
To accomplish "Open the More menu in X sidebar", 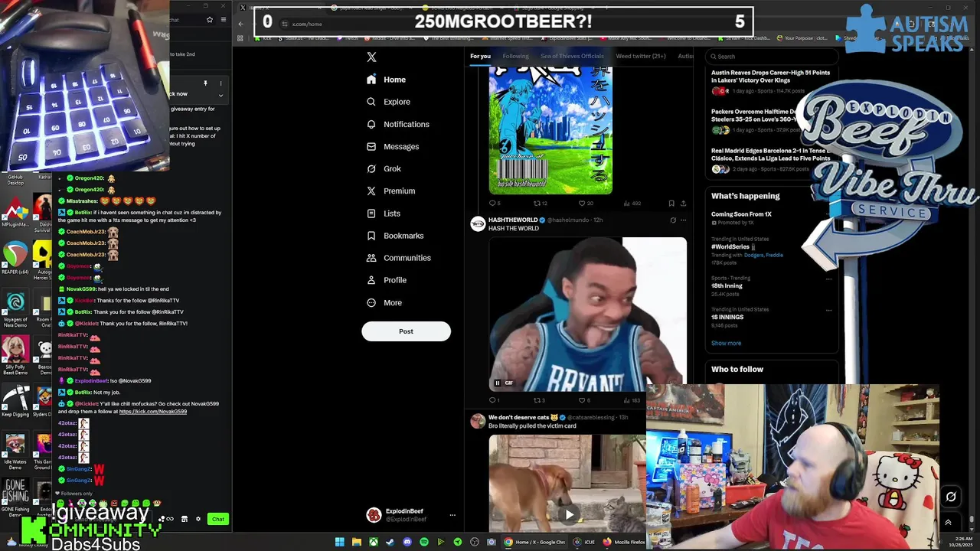I will (384, 302).
